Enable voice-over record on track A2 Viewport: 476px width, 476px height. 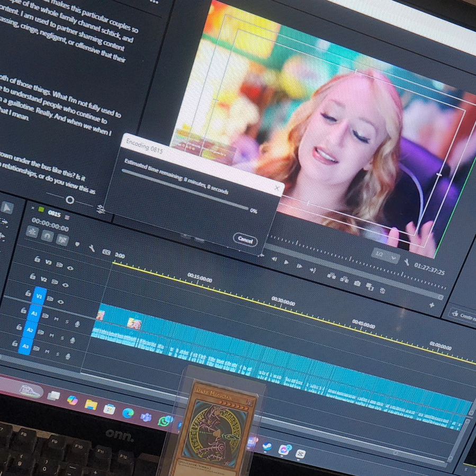coord(73,340)
